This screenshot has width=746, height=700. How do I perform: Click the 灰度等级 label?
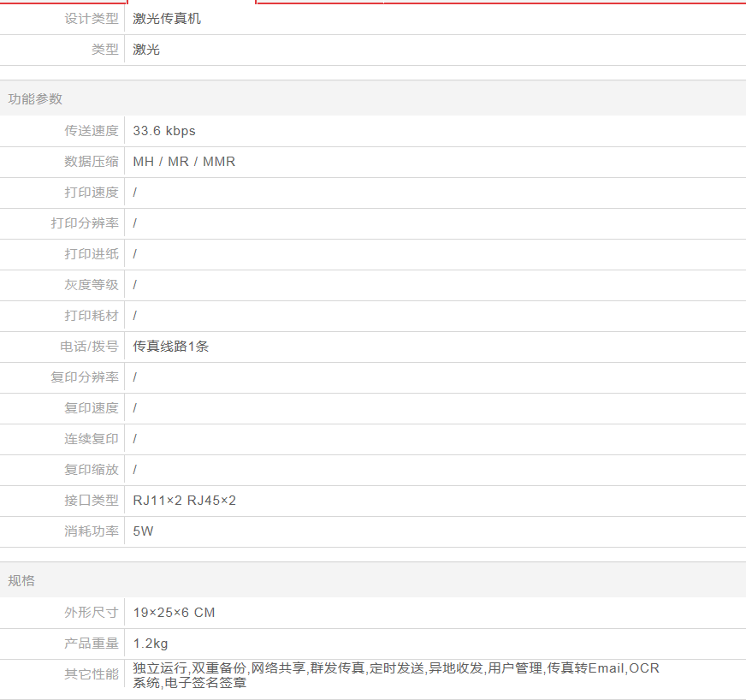(x=92, y=285)
